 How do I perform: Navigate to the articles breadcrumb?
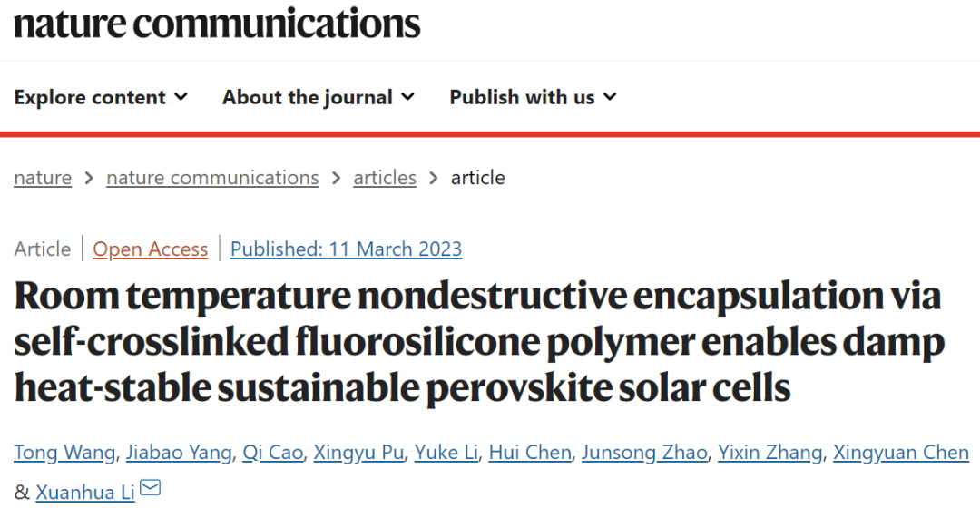pyautogui.click(x=385, y=178)
